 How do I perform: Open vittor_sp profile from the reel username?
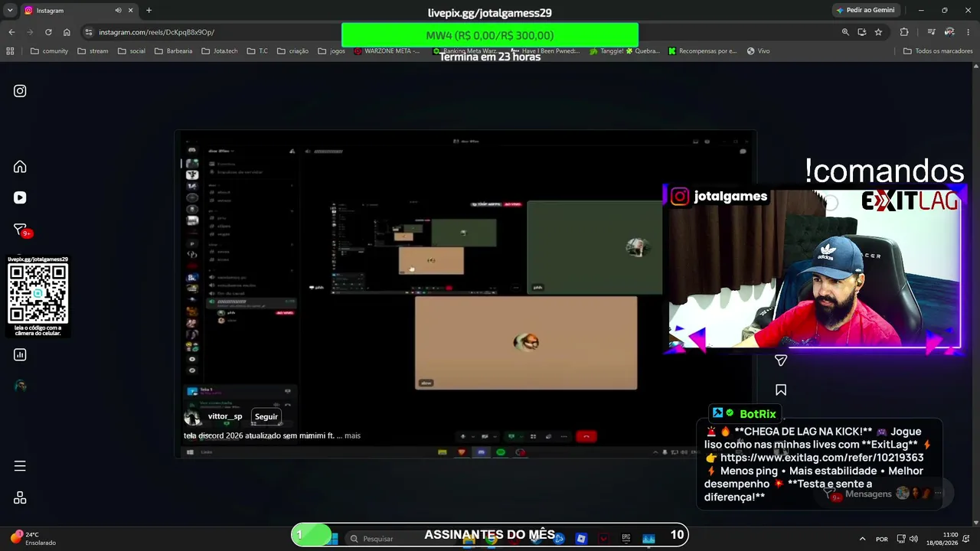pos(225,416)
